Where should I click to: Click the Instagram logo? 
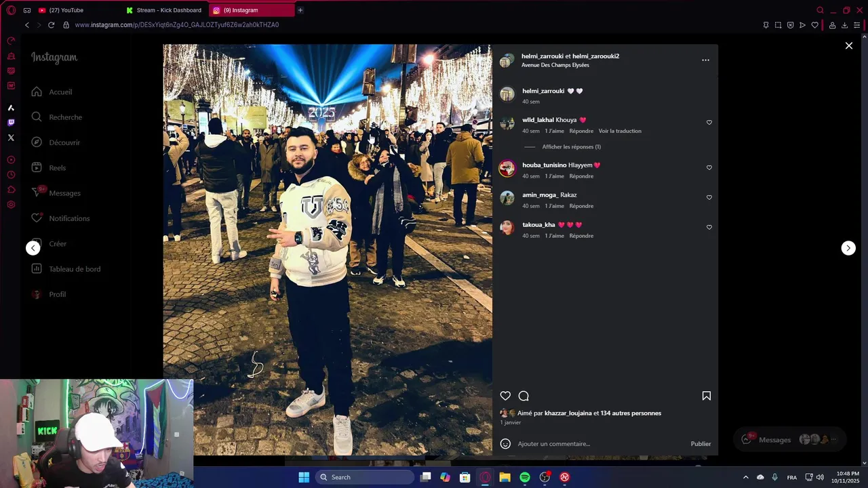tap(54, 58)
